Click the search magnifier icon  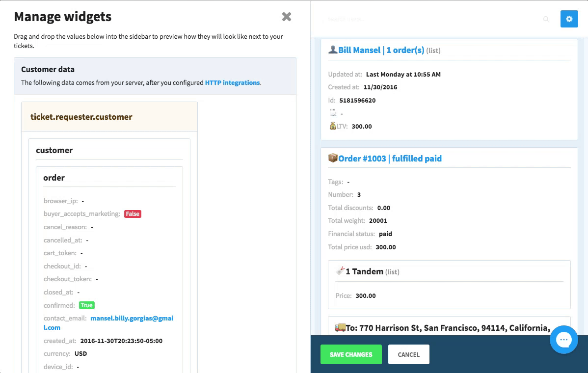[546, 19]
